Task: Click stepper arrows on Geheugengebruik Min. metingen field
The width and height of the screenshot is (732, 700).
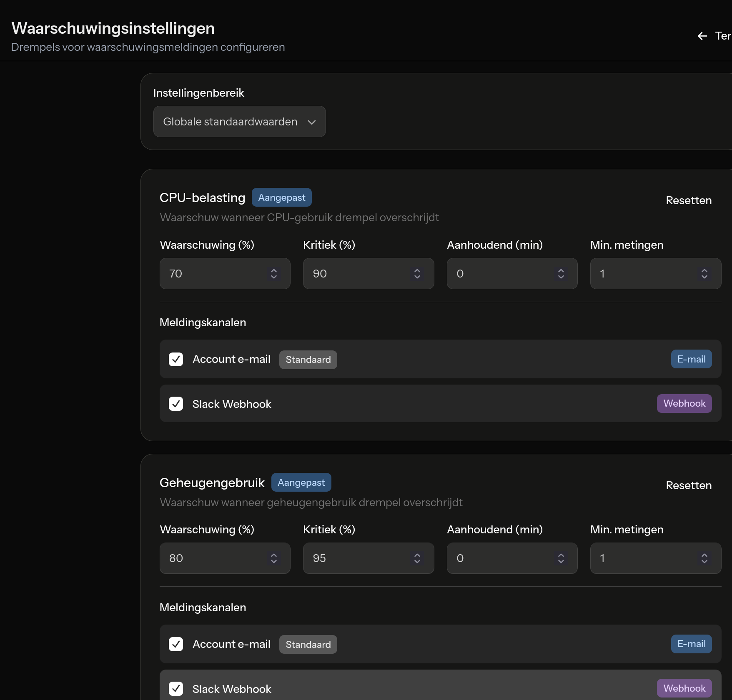Action: [704, 558]
